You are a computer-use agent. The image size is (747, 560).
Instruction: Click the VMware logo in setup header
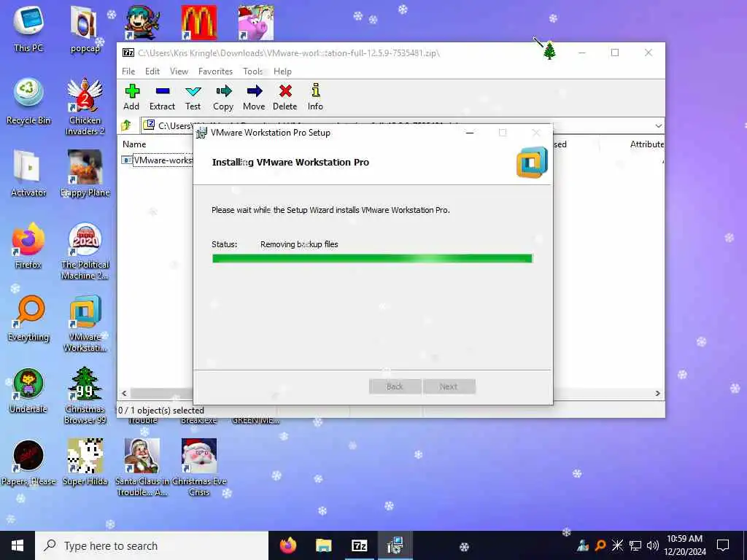[532, 163]
